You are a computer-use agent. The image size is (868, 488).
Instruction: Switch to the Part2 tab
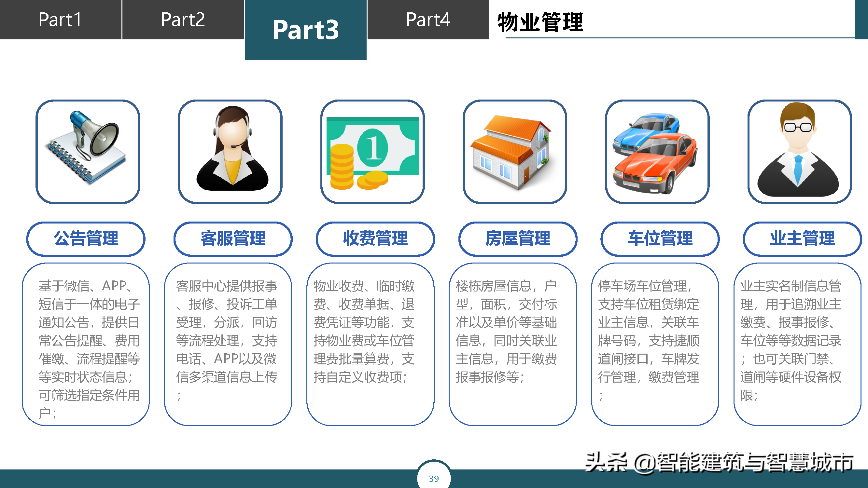[x=183, y=20]
